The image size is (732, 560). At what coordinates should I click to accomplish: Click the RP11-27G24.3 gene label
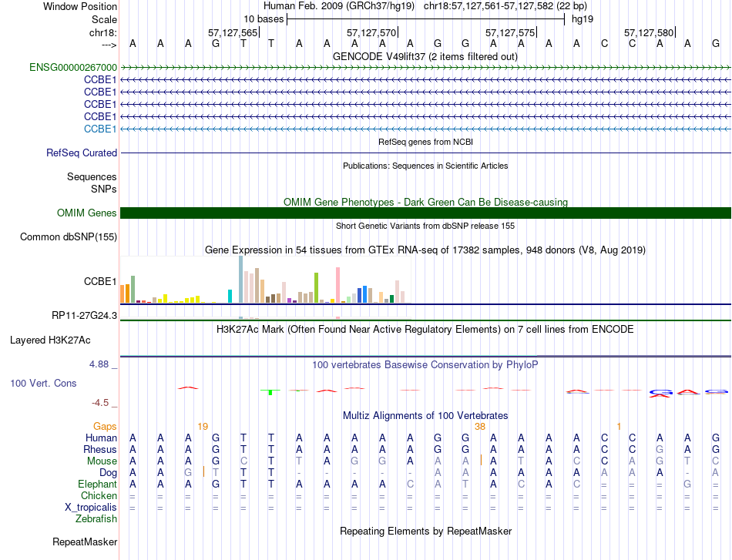[84, 316]
